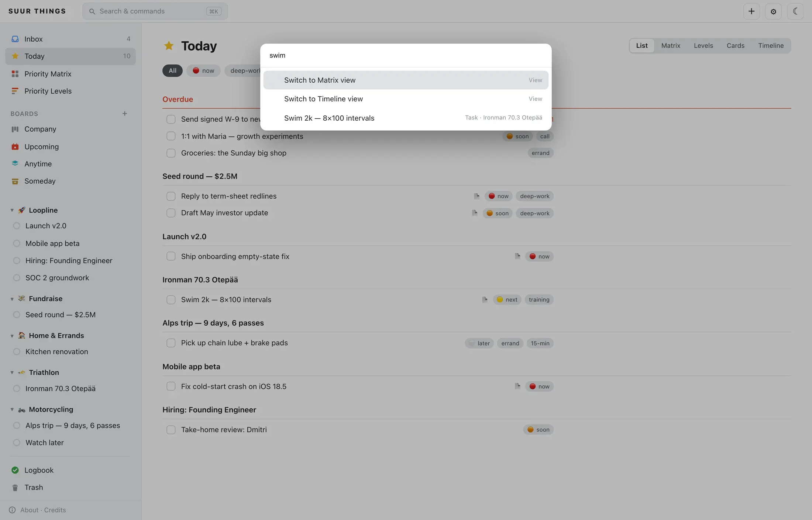This screenshot has width=812, height=520.
Task: Select the All filter chip
Action: tap(172, 70)
